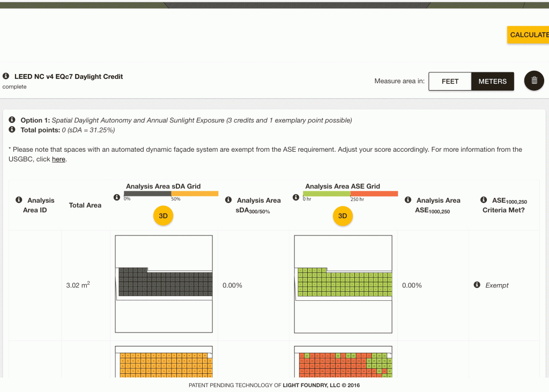Click info icon beside ASE grid legend

pyautogui.click(x=296, y=198)
